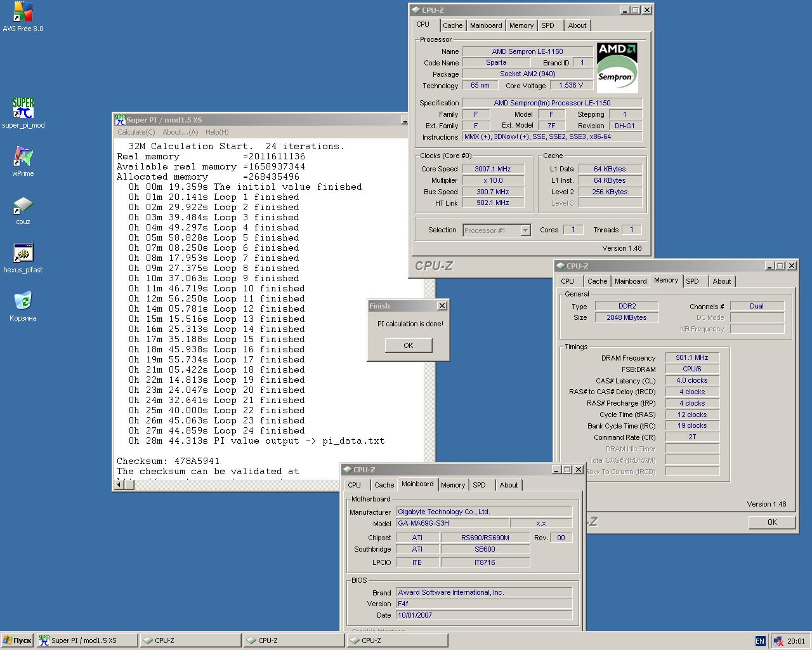The image size is (812, 650).
Task: Click the processor name AMD Sempron LE-1150 field
Action: pyautogui.click(x=527, y=51)
